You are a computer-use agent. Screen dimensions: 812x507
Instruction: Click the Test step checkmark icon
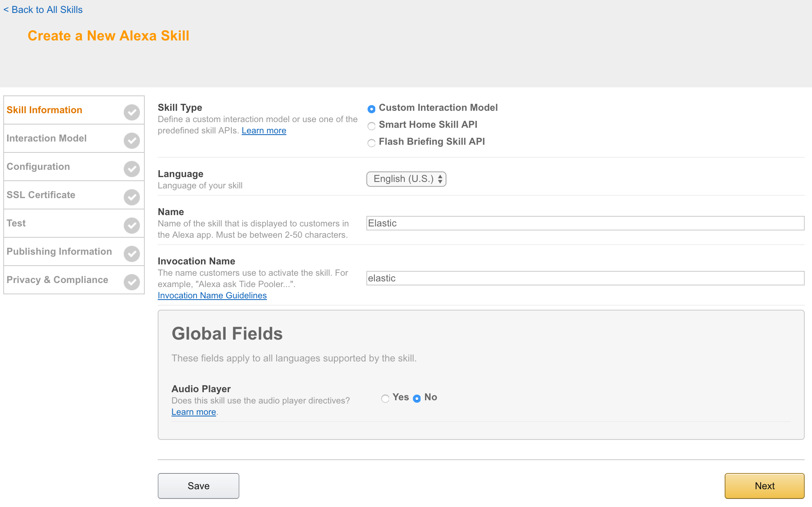click(131, 225)
